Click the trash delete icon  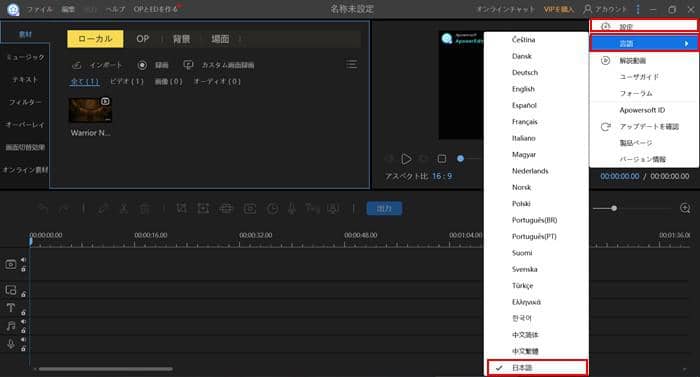(x=145, y=208)
